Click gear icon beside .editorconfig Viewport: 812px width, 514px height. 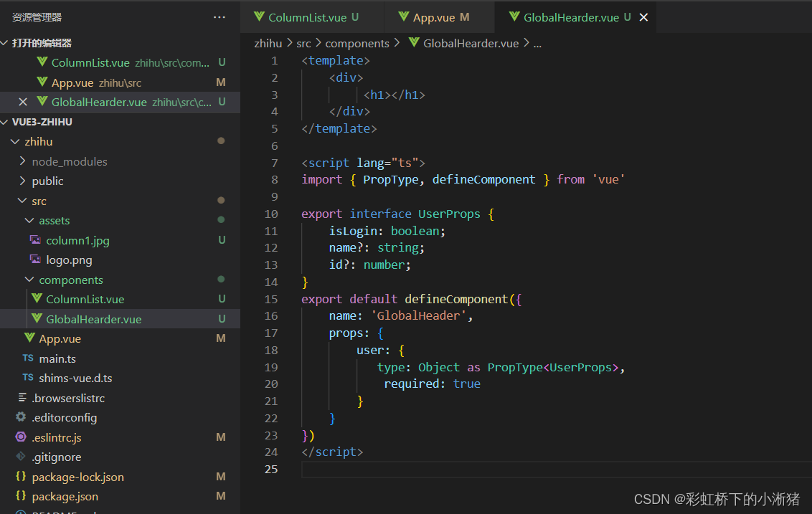pos(21,417)
